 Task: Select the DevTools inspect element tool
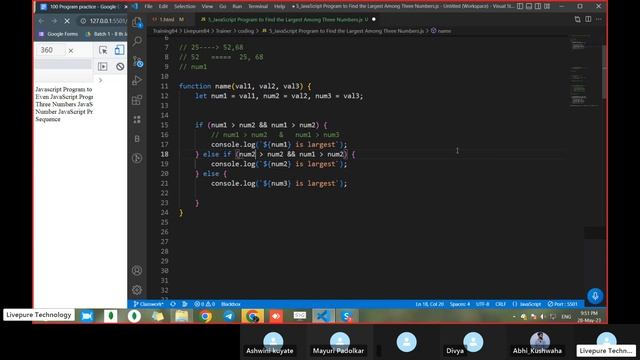(x=103, y=50)
